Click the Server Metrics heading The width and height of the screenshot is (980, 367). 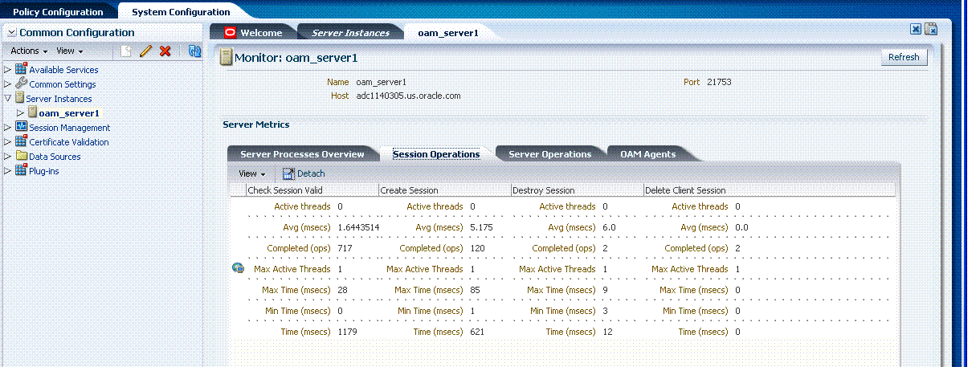pos(255,124)
